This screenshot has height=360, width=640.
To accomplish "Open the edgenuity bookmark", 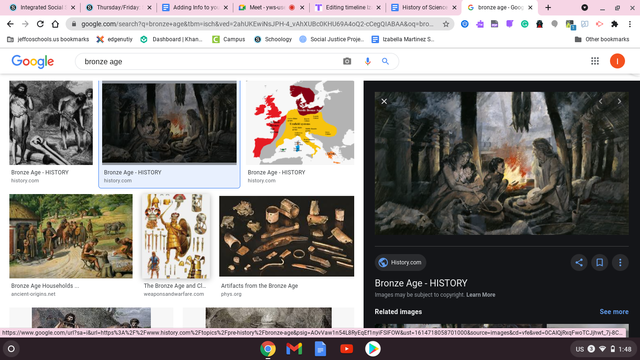I will click(x=115, y=39).
